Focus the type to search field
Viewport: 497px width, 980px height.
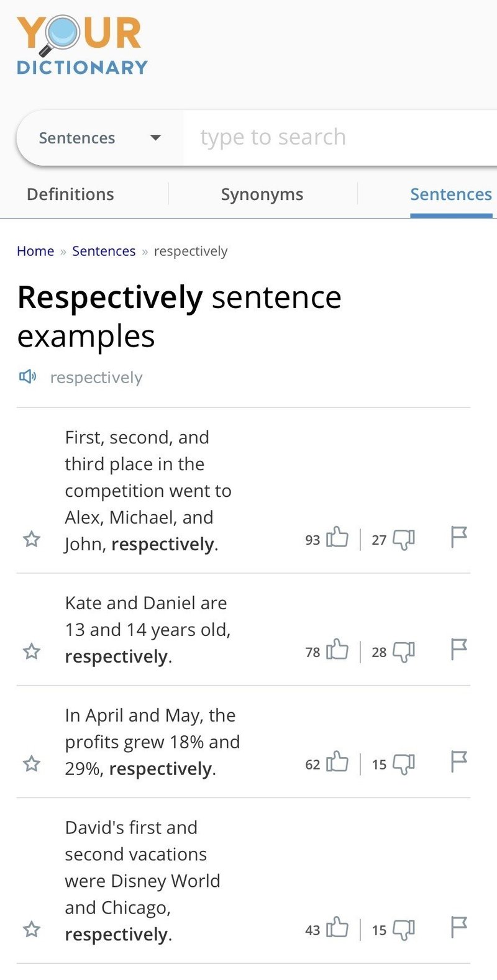coord(340,137)
